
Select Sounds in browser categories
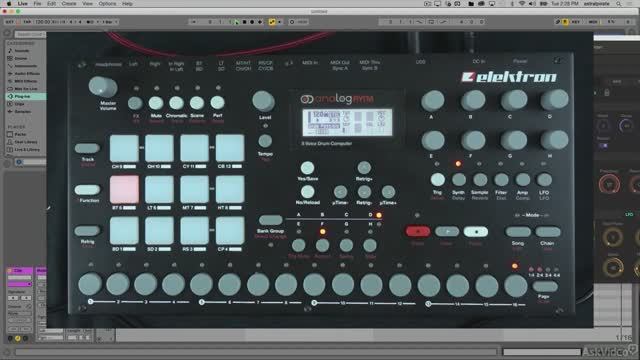(x=22, y=51)
